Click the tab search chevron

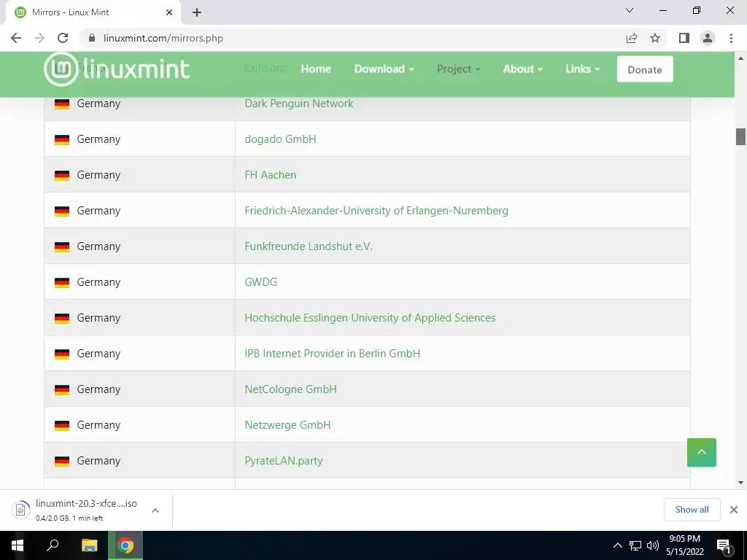[630, 10]
